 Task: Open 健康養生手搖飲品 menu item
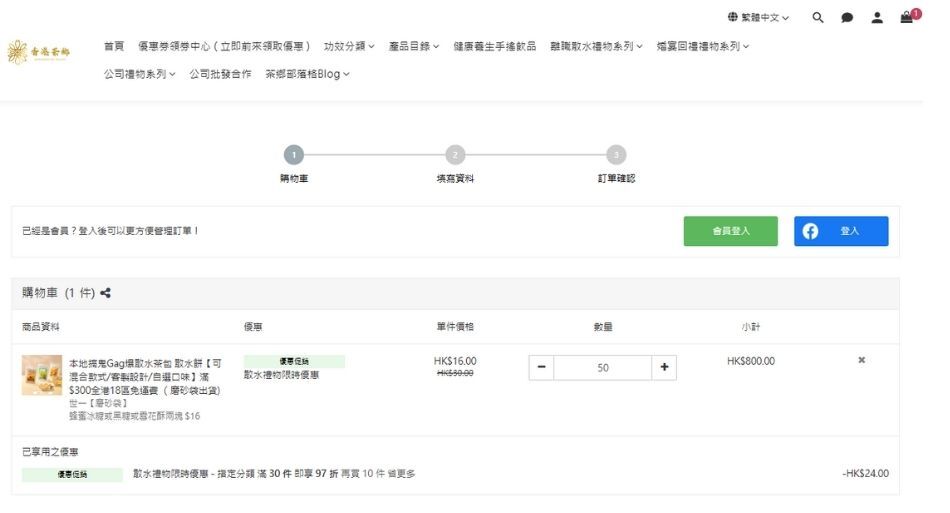pos(494,46)
